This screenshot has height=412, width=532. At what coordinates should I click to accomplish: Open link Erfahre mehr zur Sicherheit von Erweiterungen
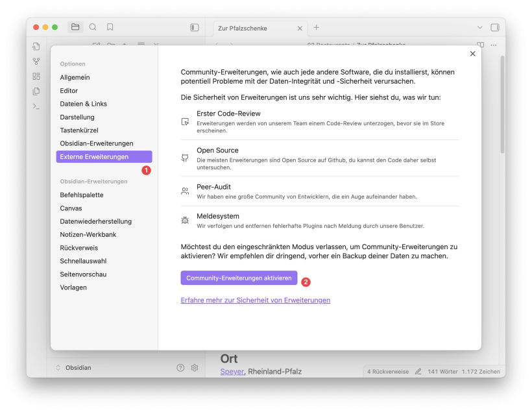pyautogui.click(x=255, y=300)
